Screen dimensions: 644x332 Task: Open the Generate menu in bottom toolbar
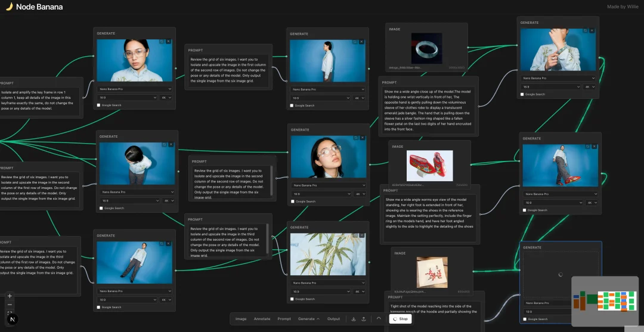pyautogui.click(x=308, y=319)
